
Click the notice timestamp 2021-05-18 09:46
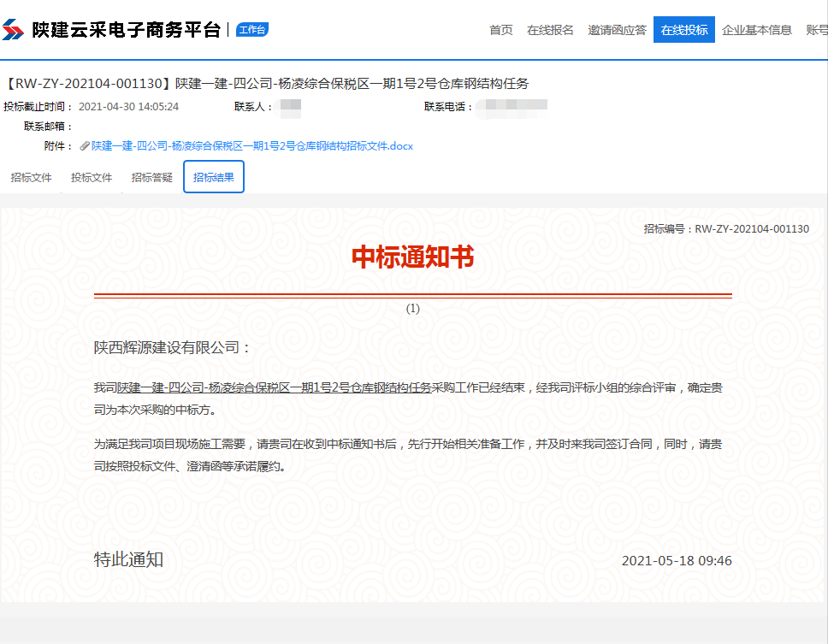tap(676, 561)
